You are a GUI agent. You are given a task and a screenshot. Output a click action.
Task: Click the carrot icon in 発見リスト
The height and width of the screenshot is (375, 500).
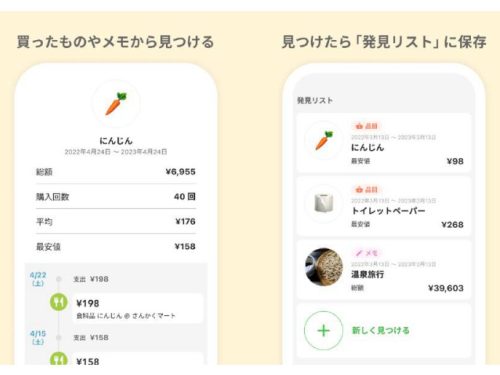pos(324,140)
